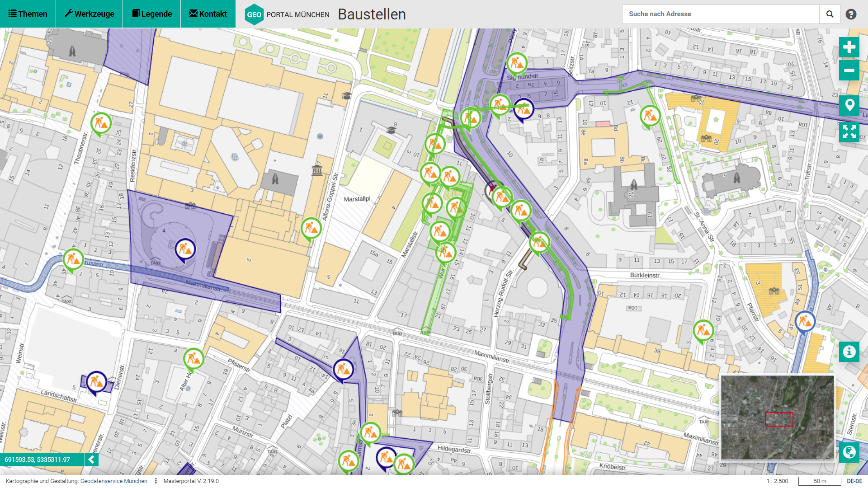Open the Werkzeuge menu
The height and width of the screenshot is (488, 868).
coord(90,14)
